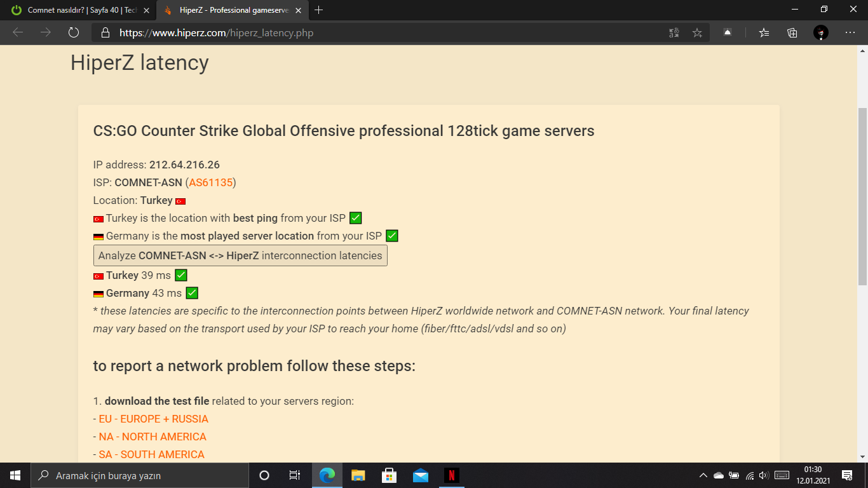Open the browser extension icon beside address bar
This screenshot has height=488, width=868.
click(728, 32)
